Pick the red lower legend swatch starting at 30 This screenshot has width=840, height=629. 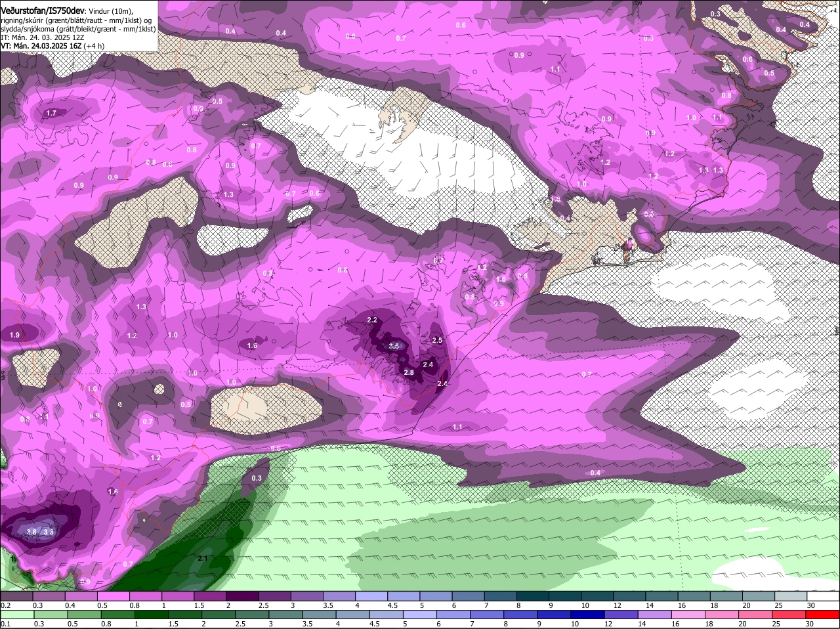pyautogui.click(x=824, y=615)
